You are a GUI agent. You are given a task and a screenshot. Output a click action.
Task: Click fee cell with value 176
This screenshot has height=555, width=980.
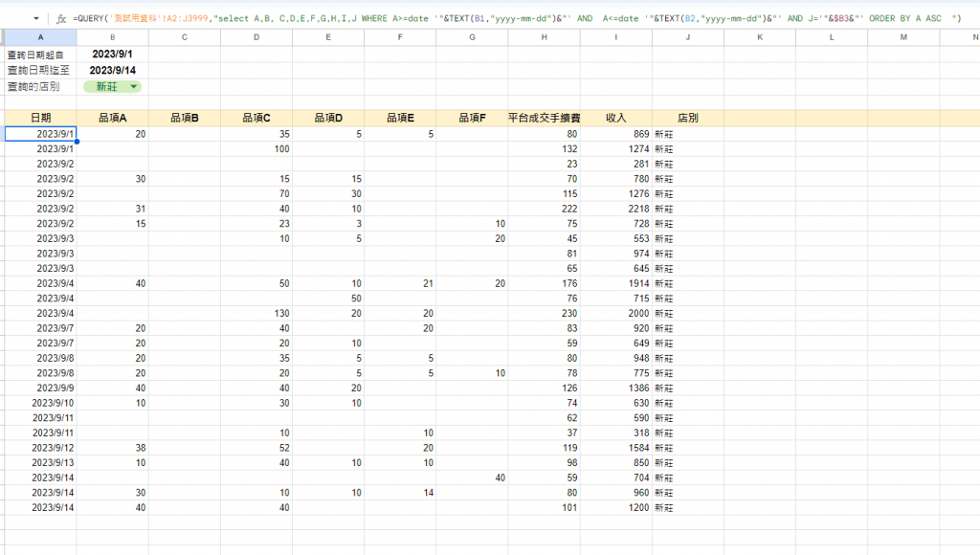point(544,284)
